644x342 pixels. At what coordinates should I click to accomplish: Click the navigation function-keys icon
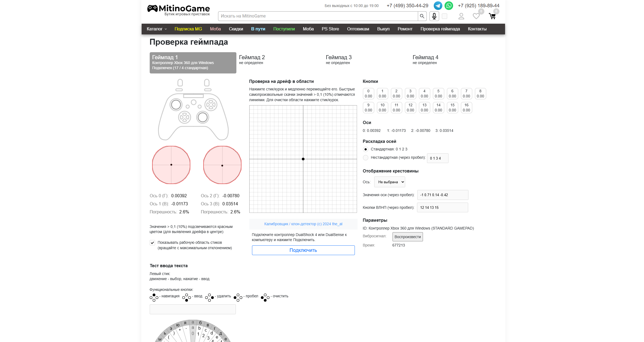pyautogui.click(x=154, y=297)
